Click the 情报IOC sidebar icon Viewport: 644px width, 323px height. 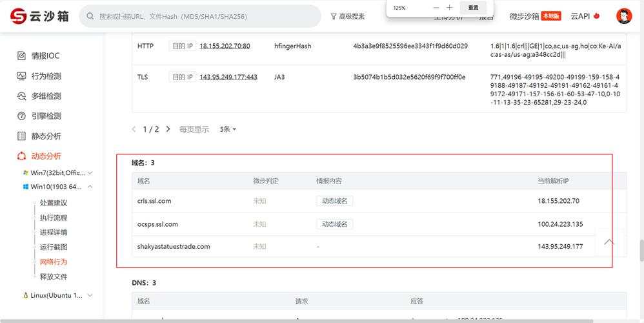[x=21, y=56]
